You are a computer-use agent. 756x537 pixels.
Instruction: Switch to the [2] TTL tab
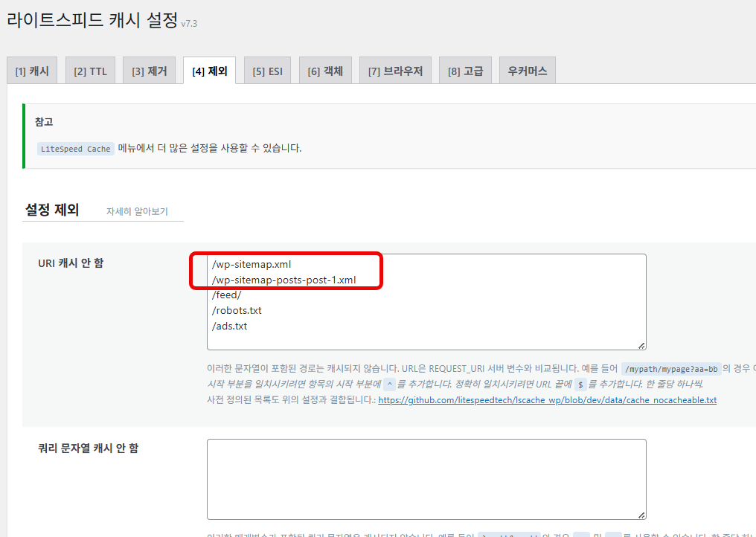pyautogui.click(x=90, y=71)
